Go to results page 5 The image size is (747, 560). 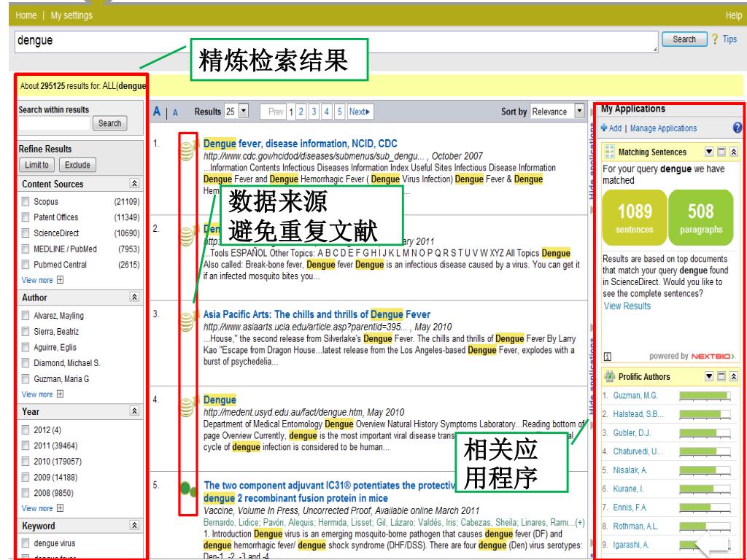click(340, 112)
